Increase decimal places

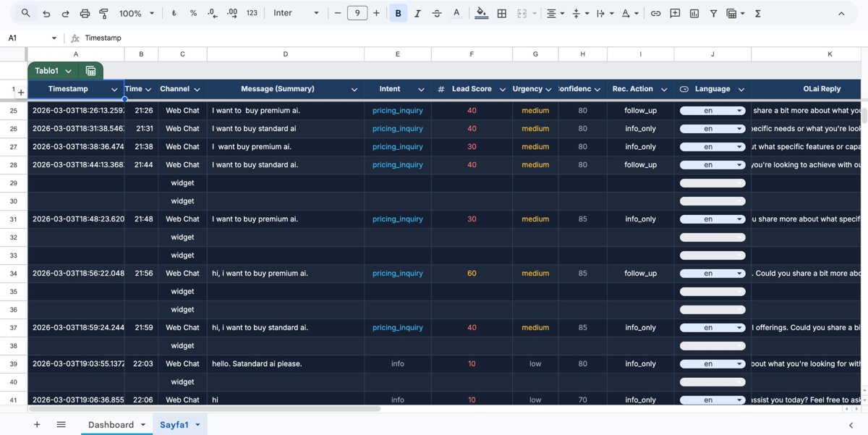[230, 12]
